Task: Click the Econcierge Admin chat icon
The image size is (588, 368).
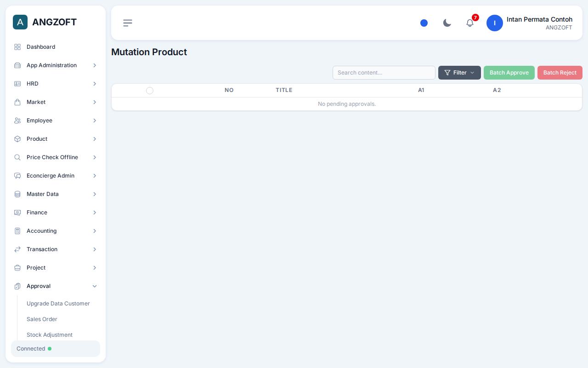Action: pyautogui.click(x=17, y=176)
